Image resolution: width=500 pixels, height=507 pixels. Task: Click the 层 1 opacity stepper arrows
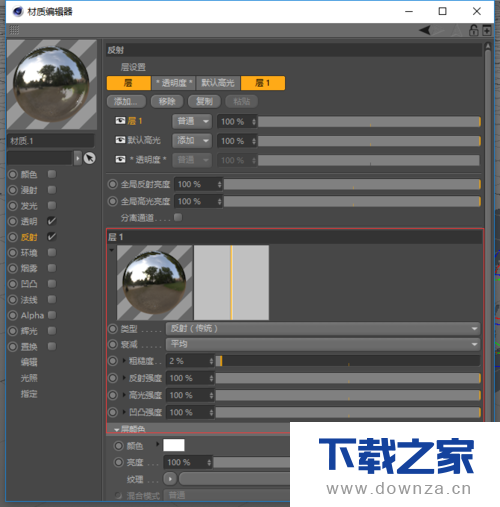coord(254,122)
